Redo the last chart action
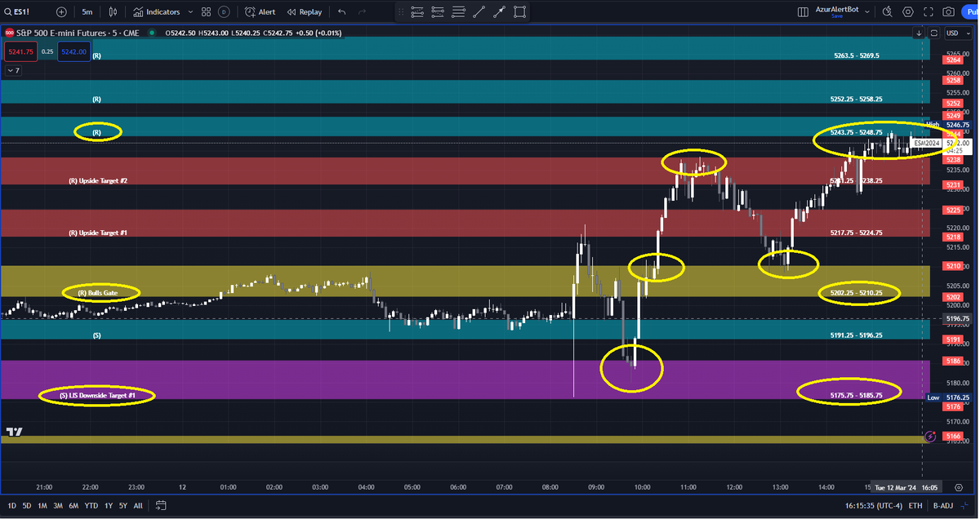This screenshot has width=980, height=519. pyautogui.click(x=363, y=12)
